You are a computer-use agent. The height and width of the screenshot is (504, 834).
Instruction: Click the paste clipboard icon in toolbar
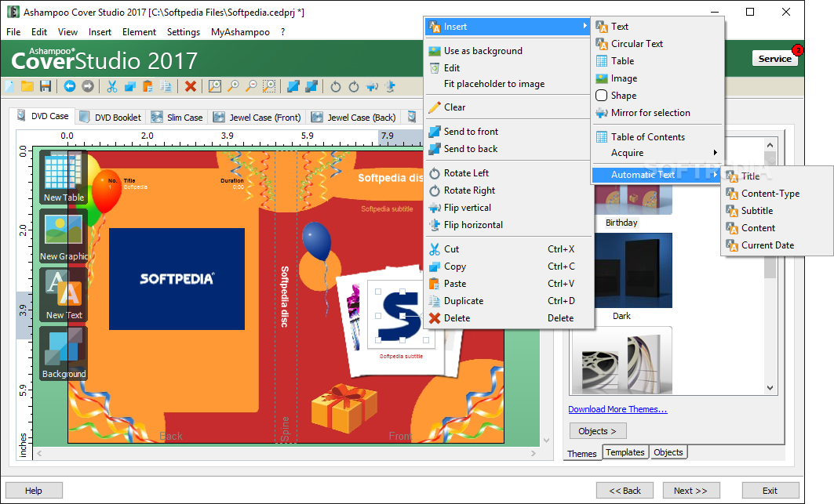click(x=147, y=86)
